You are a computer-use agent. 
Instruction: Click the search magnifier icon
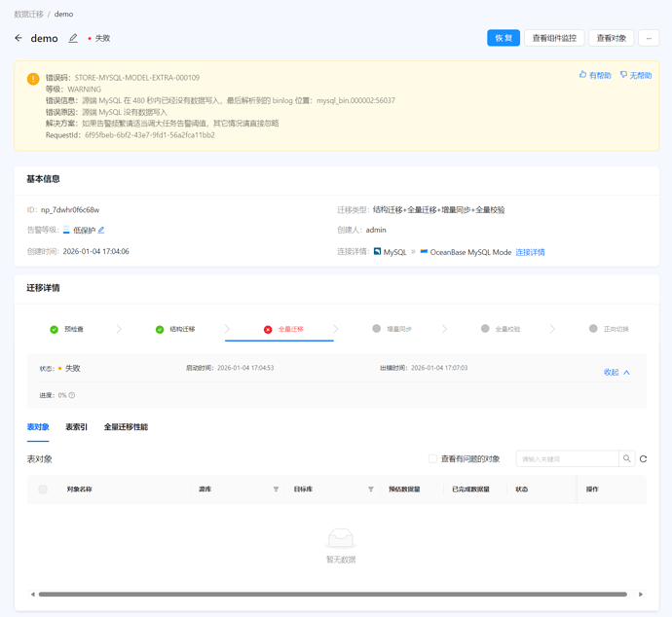[627, 458]
